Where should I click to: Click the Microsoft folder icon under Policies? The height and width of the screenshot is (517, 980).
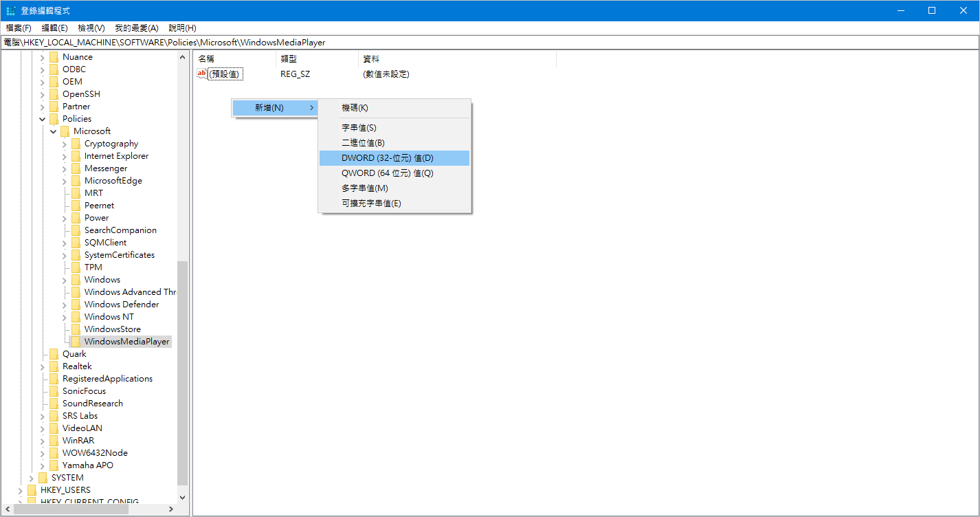tap(65, 131)
